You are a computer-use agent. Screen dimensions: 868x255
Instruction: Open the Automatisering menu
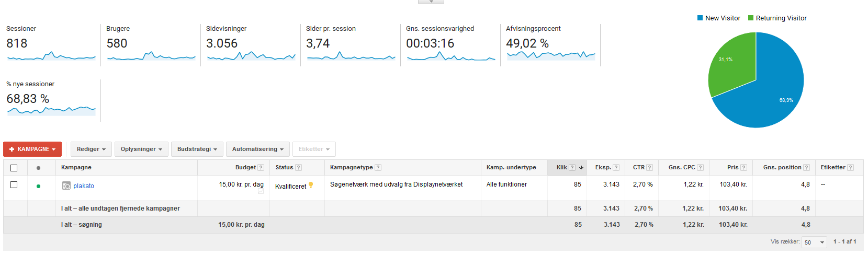pyautogui.click(x=257, y=149)
